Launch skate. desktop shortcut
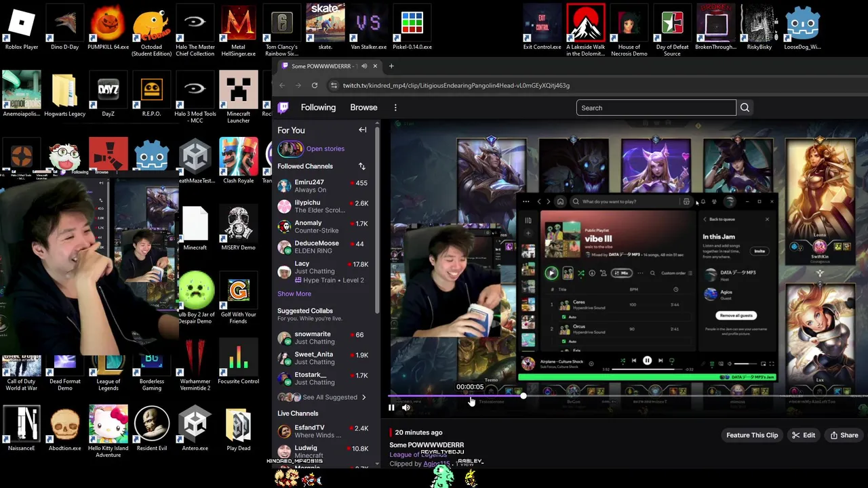 pyautogui.click(x=325, y=27)
